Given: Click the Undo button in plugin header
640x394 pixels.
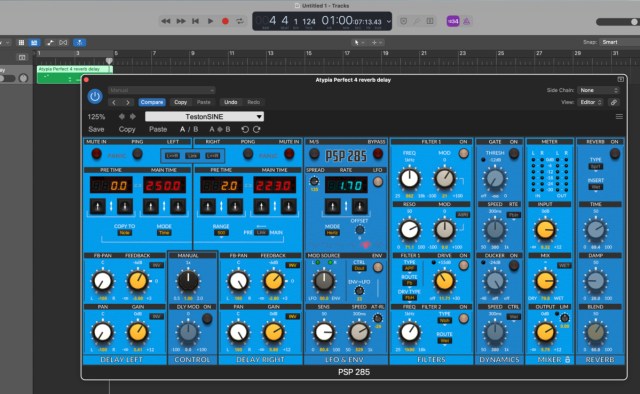Looking at the screenshot, I should tap(231, 102).
